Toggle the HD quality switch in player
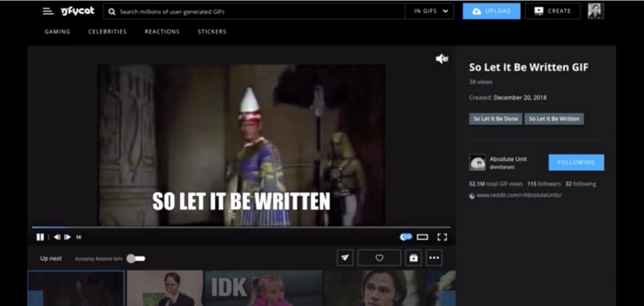Viewport: 644px width, 306px height. pyautogui.click(x=406, y=237)
